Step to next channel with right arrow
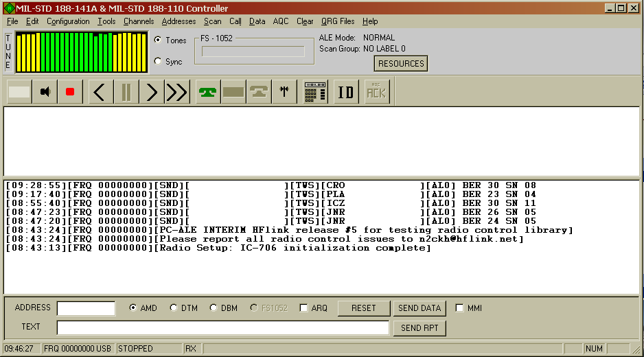Viewport: 644px width, 357px height. pos(152,92)
